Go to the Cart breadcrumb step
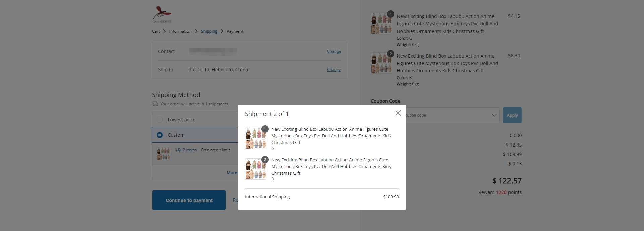644x231 pixels. [156, 31]
